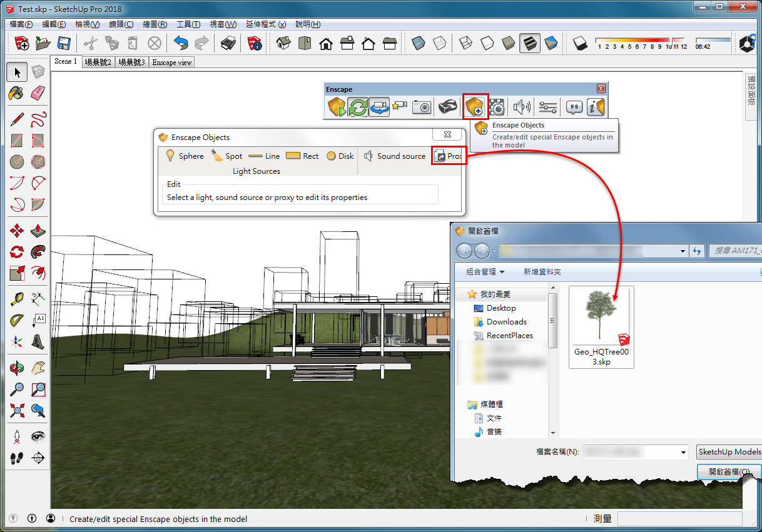Open address bar dropdown in file dialog
The image size is (762, 532).
click(x=683, y=251)
